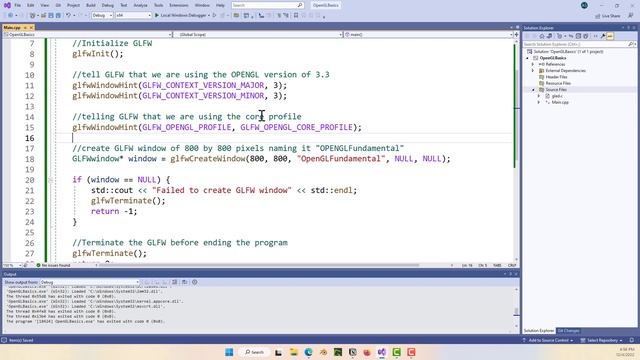
Task: Switch to the Solution Explorer bottom tab
Action: (539, 331)
